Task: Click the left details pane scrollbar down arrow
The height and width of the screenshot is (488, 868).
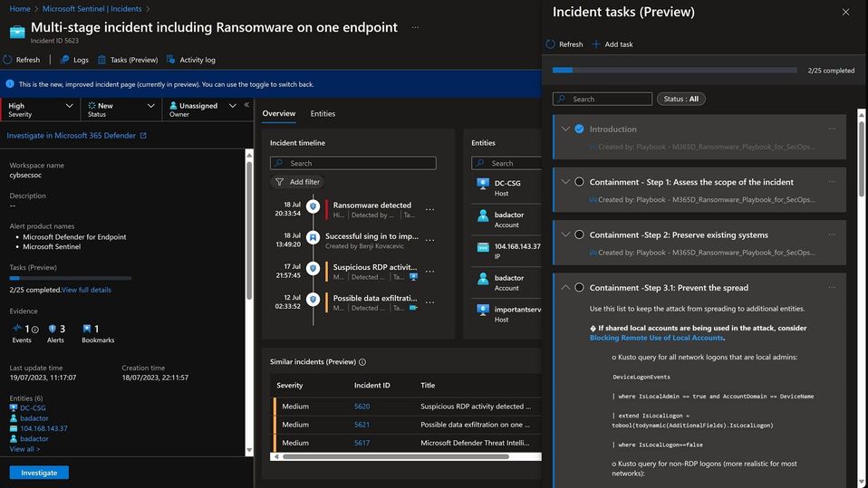Action: tap(249, 450)
